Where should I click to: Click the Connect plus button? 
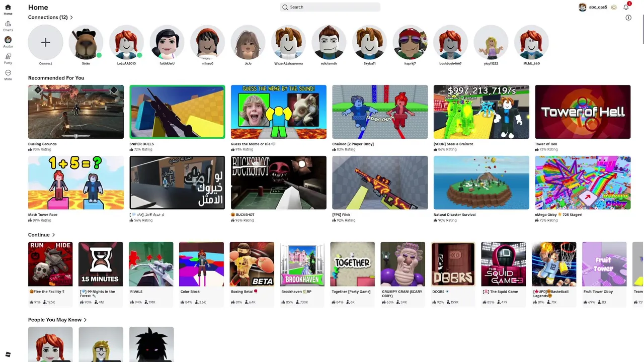coord(45,42)
